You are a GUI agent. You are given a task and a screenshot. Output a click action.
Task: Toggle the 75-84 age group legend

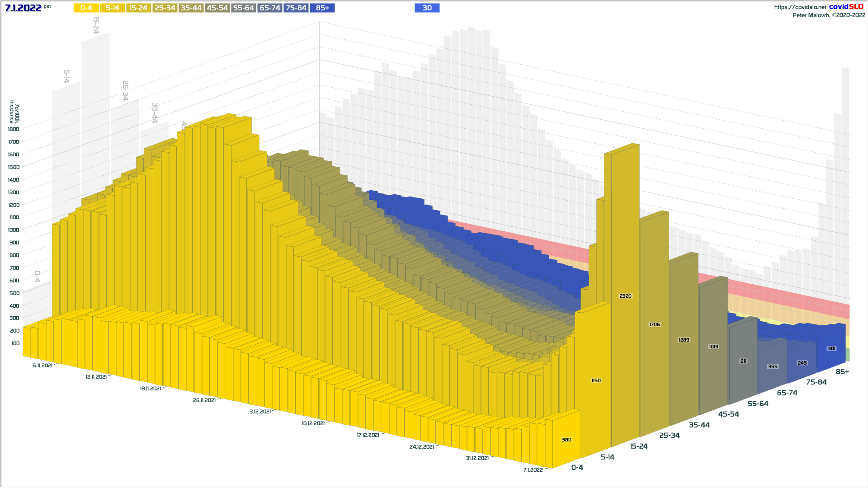point(296,8)
